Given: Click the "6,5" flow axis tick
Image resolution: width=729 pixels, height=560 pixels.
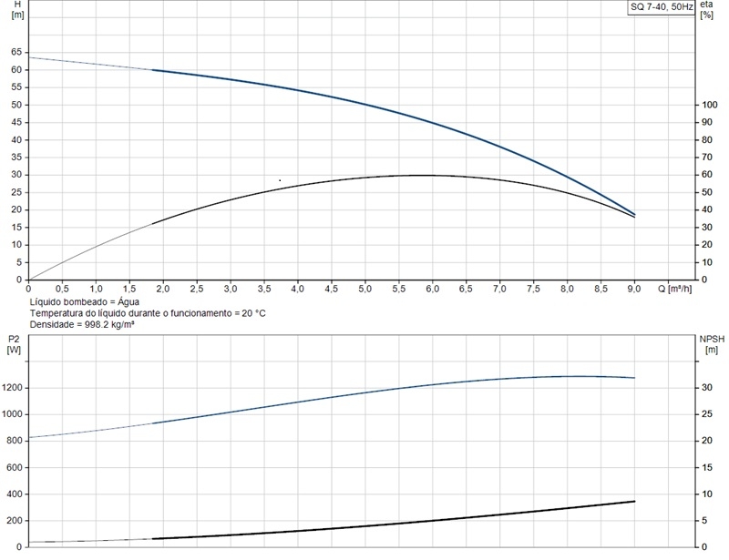Looking at the screenshot, I should tap(466, 289).
